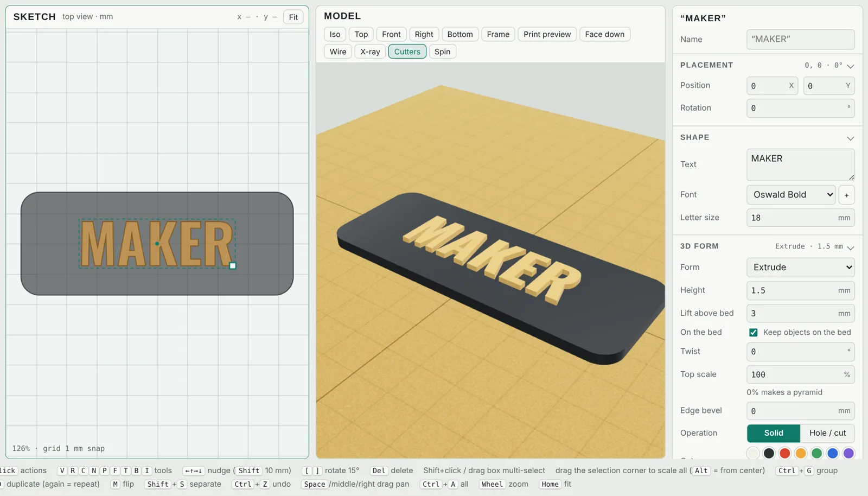Click the Lift above bed field
Viewport: 868px width, 496px height.
pos(801,313)
